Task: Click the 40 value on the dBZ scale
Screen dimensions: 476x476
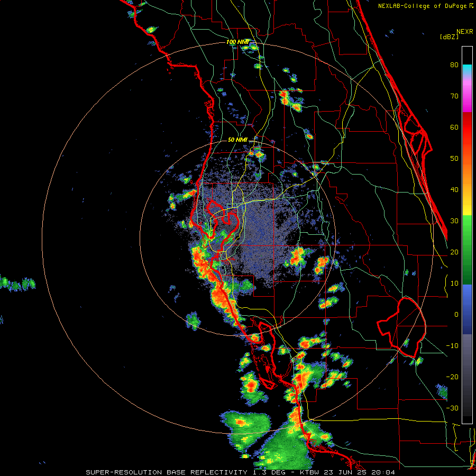Action: [454, 190]
